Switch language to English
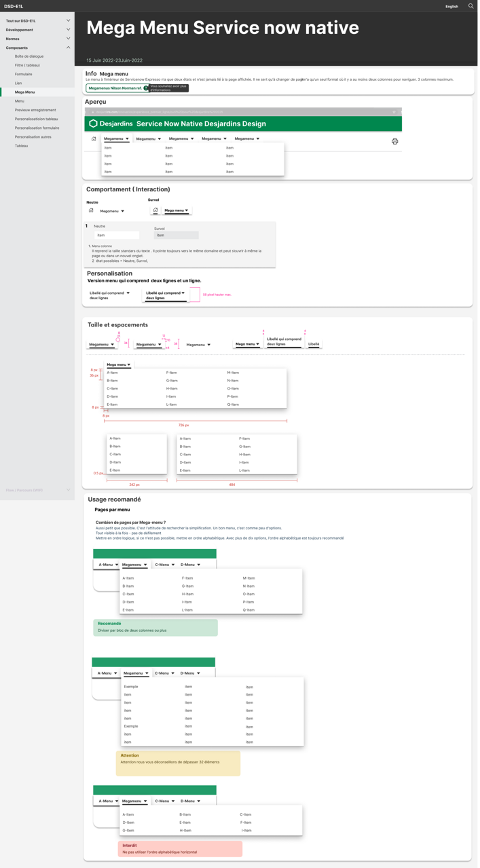The width and height of the screenshot is (480, 868). pyautogui.click(x=451, y=6)
